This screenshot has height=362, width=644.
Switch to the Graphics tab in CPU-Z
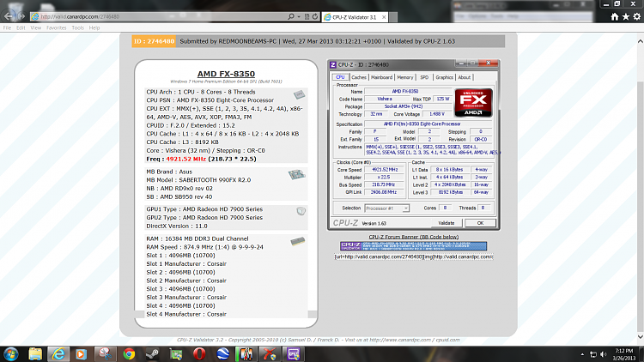(445, 77)
